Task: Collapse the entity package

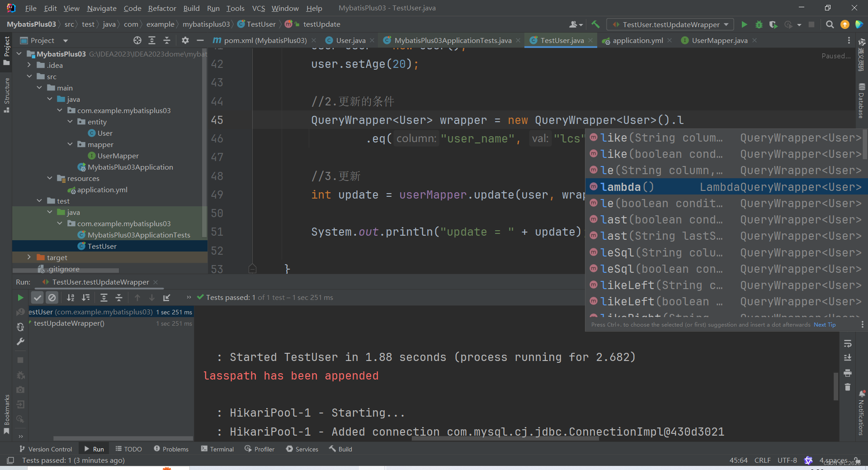Action: pyautogui.click(x=70, y=122)
